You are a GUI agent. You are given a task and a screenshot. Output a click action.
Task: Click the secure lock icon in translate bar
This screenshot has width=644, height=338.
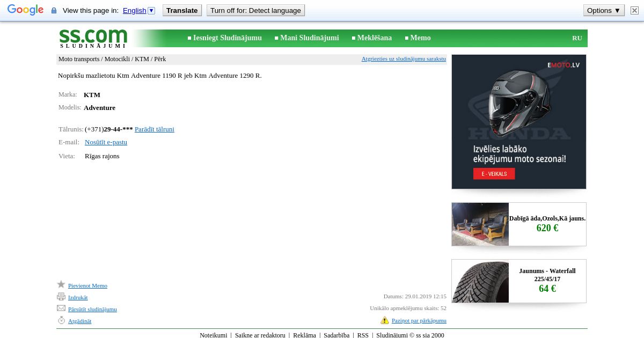tap(54, 11)
